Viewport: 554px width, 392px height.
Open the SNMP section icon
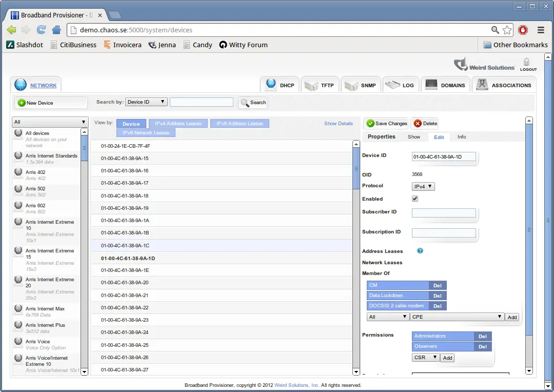point(350,86)
